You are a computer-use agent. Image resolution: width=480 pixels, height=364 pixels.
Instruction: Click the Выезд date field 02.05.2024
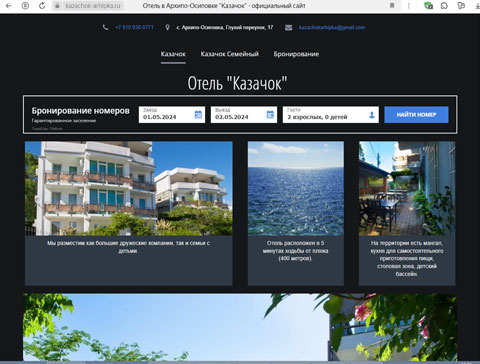244,115
